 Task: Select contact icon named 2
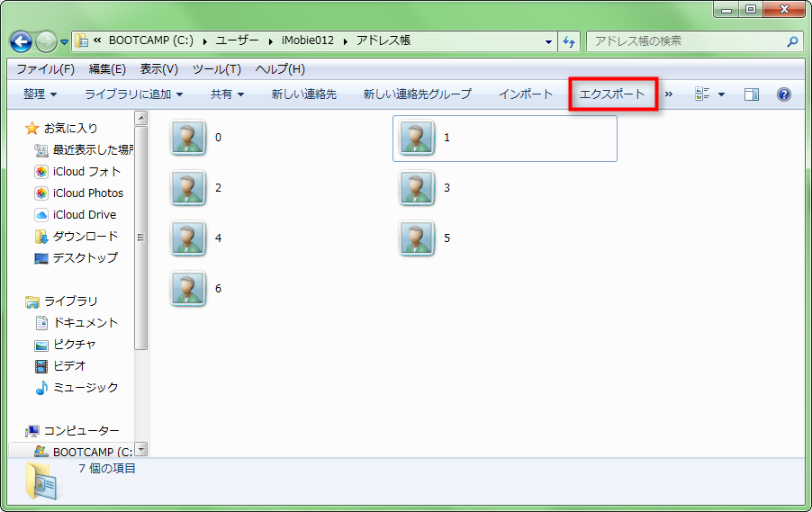click(188, 188)
